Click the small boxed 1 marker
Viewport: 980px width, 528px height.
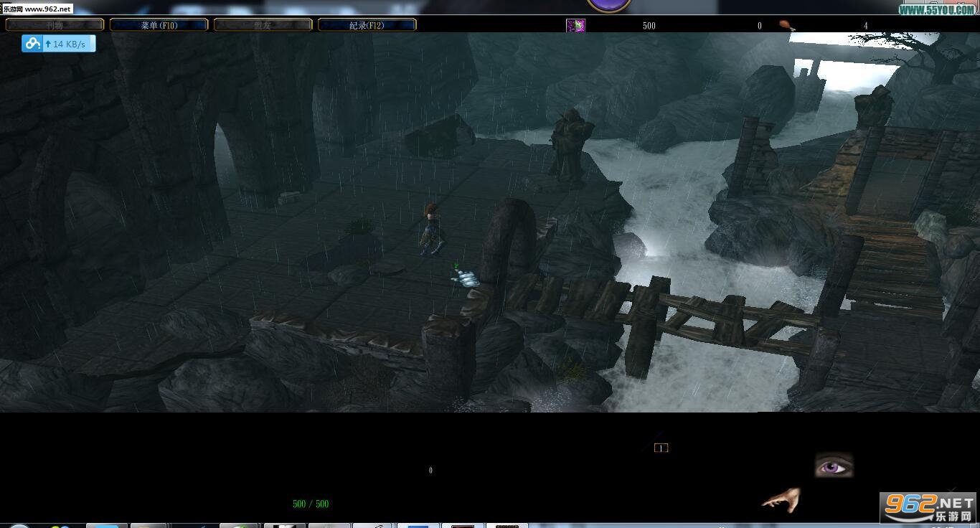click(661, 448)
